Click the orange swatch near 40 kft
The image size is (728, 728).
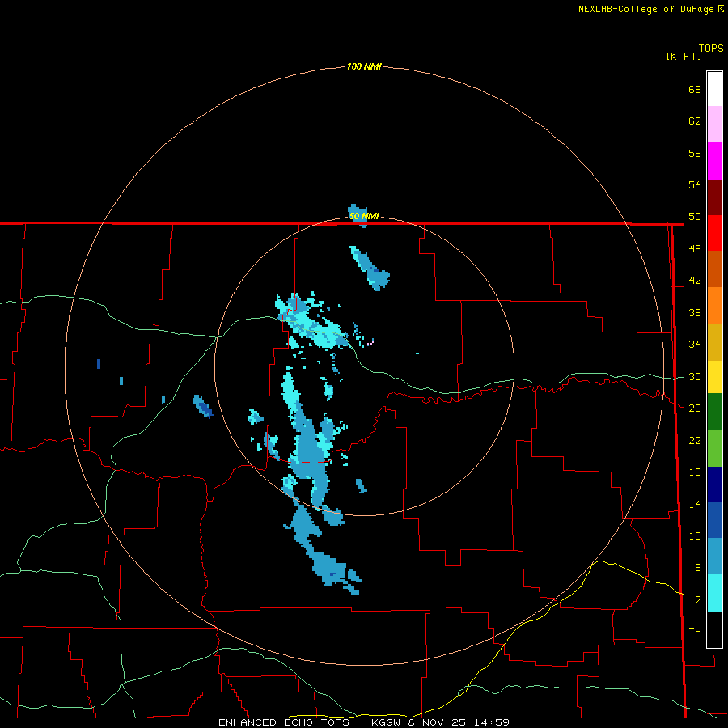coord(714,306)
